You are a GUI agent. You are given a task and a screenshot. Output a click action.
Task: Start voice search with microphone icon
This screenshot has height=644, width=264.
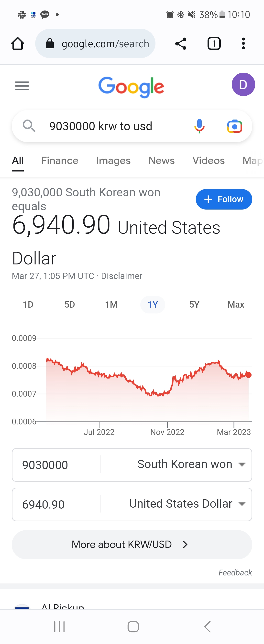199,126
